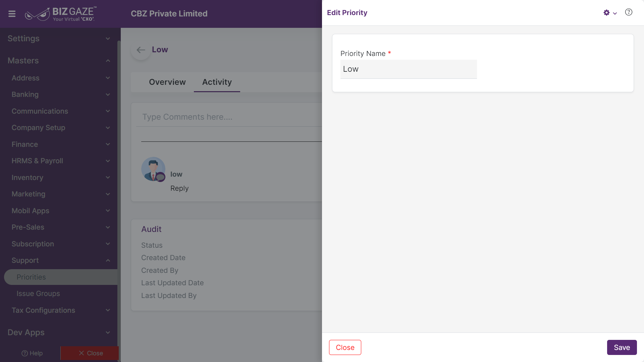Save the priority changes
Viewport: 644px width, 362px height.
click(622, 348)
